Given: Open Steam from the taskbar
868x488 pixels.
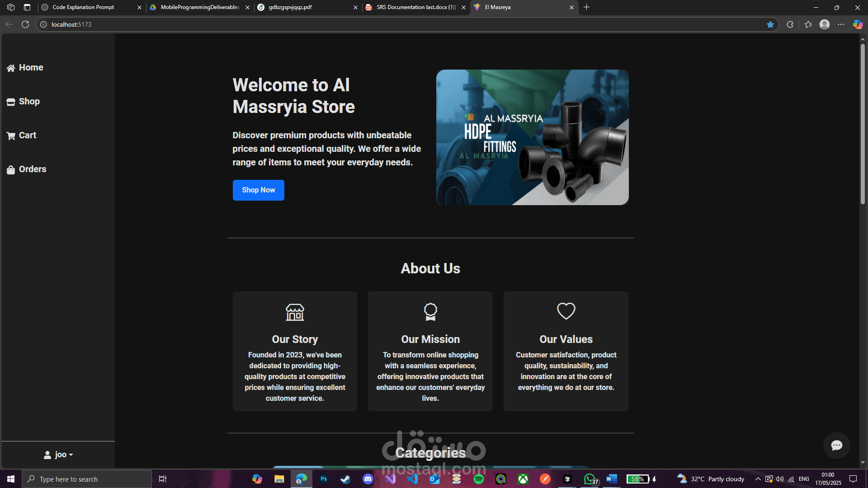Looking at the screenshot, I should tap(346, 479).
